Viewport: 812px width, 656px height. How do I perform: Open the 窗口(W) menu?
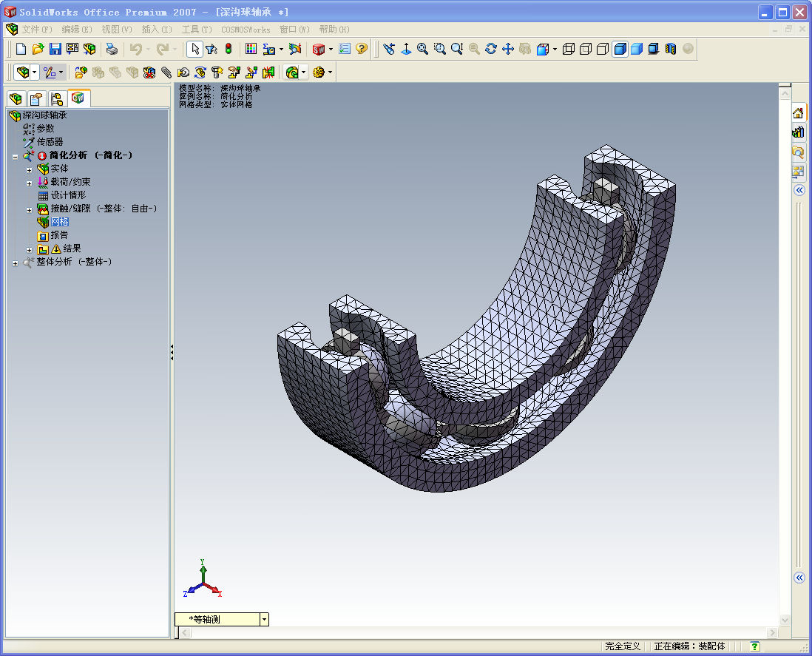[x=294, y=30]
